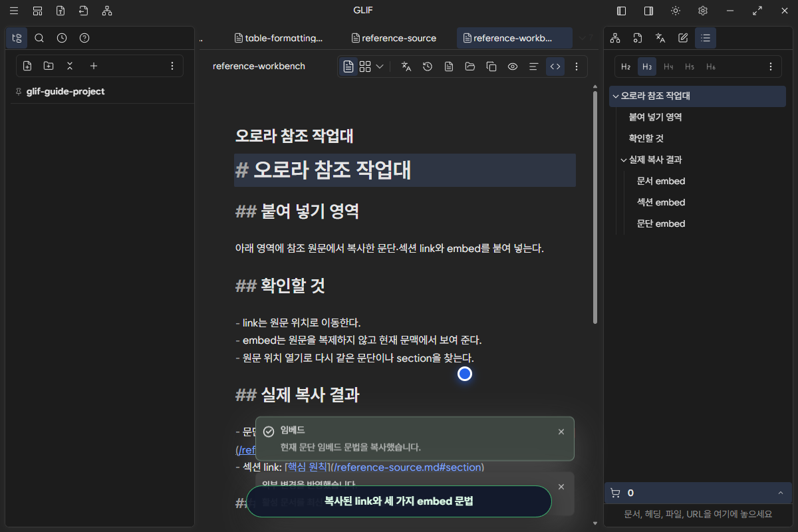
Task: Open the layout template icon in title bar
Action: click(37, 11)
